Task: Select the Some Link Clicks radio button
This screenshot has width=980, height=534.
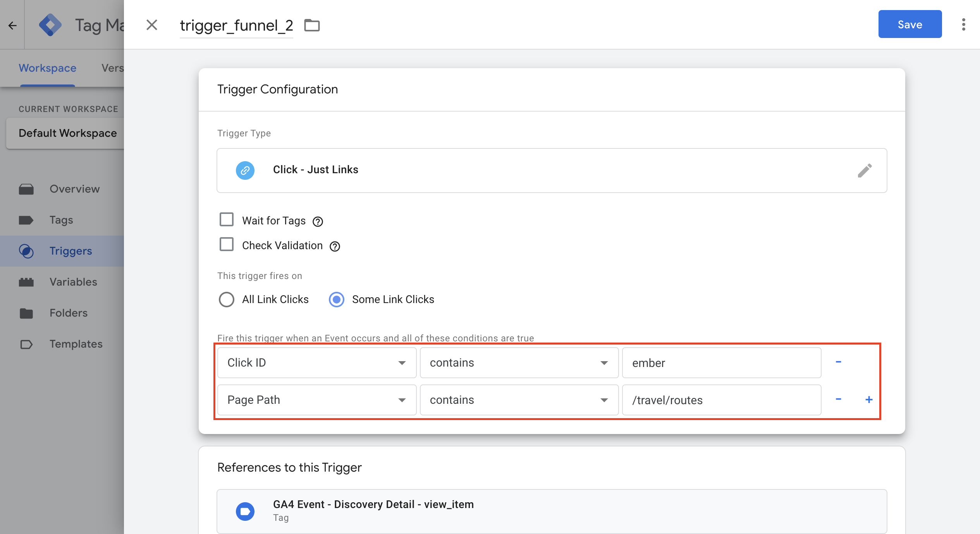Action: pyautogui.click(x=337, y=300)
